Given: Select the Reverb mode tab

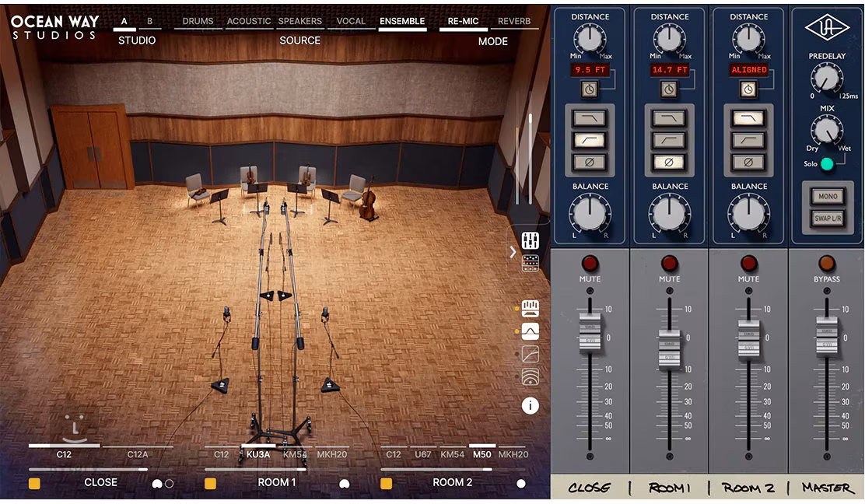Looking at the screenshot, I should (514, 21).
